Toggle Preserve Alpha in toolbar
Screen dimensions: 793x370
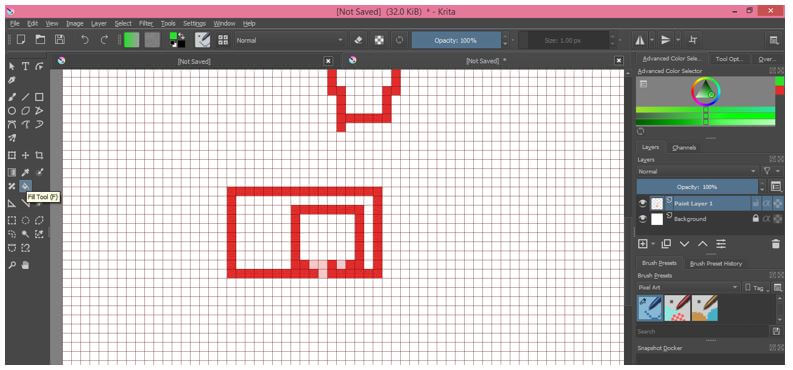pos(379,40)
